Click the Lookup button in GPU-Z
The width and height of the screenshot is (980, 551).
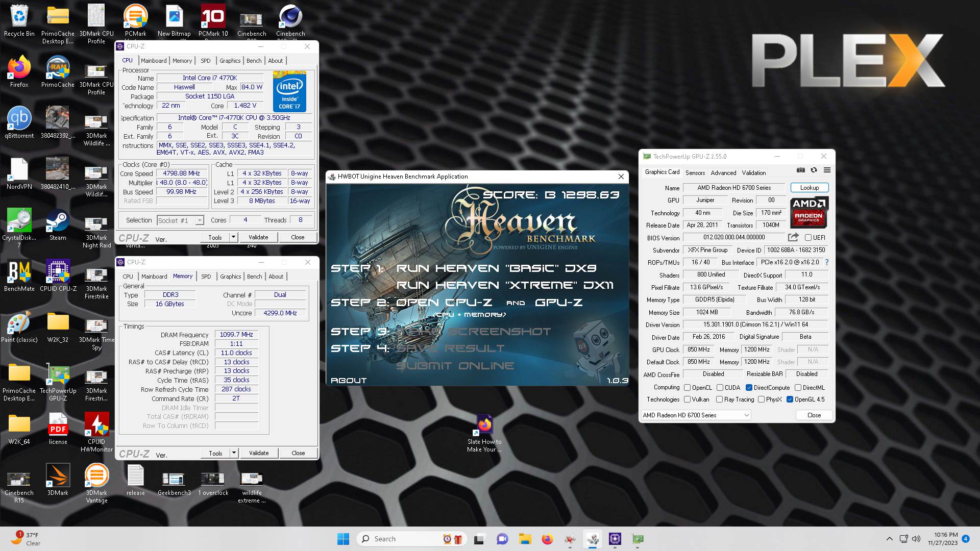click(809, 188)
